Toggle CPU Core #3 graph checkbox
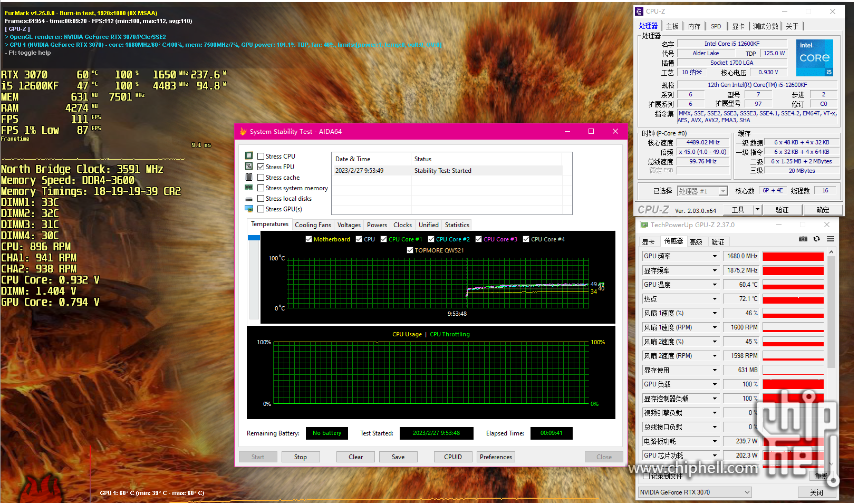Image resolution: width=854 pixels, height=503 pixels. pyautogui.click(x=478, y=239)
